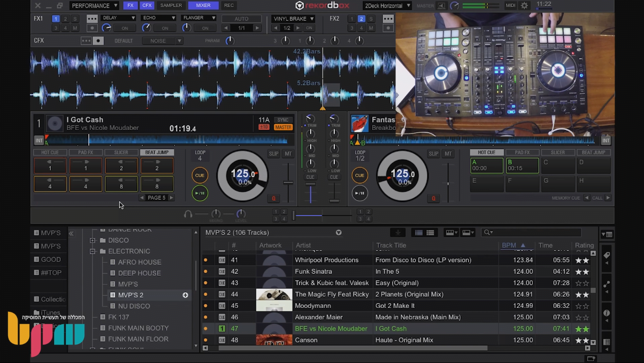Screen dimensions: 644x363
Task: Toggle SLIP mode on deck 1
Action: [274, 154]
